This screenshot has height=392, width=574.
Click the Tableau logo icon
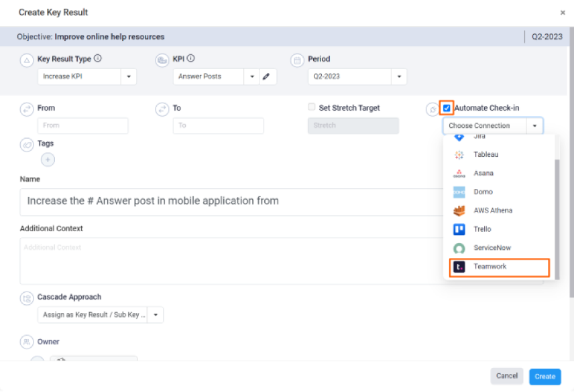459,155
